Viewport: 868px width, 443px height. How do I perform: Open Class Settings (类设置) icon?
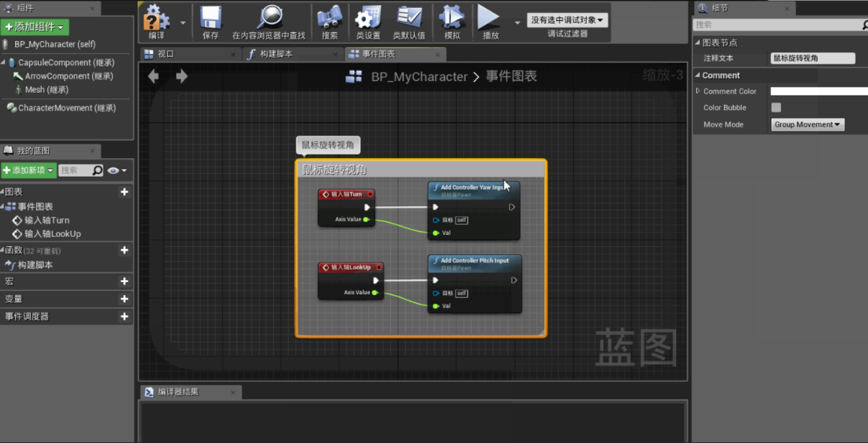pyautogui.click(x=369, y=17)
